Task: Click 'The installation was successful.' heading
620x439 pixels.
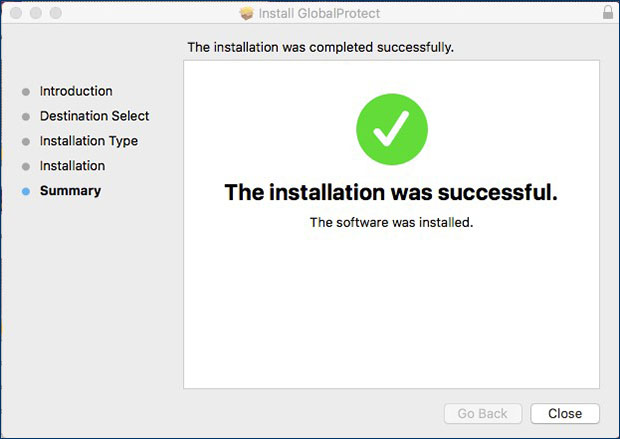Action: pyautogui.click(x=391, y=192)
